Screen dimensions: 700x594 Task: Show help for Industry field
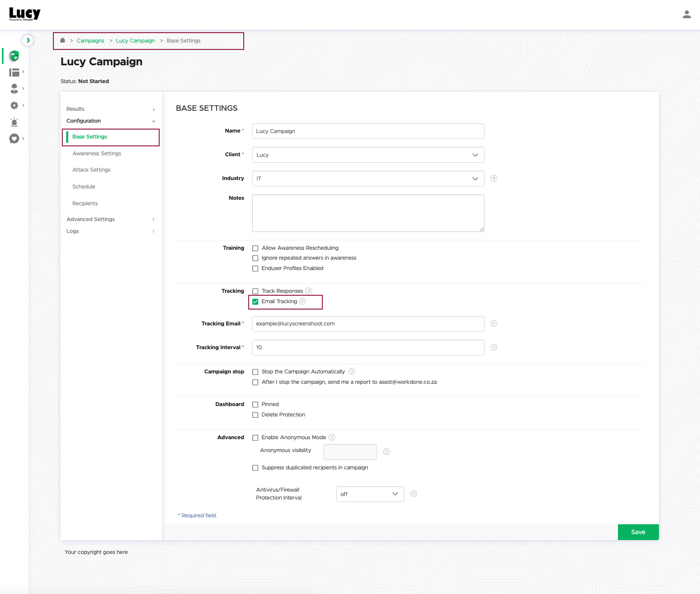(x=494, y=179)
